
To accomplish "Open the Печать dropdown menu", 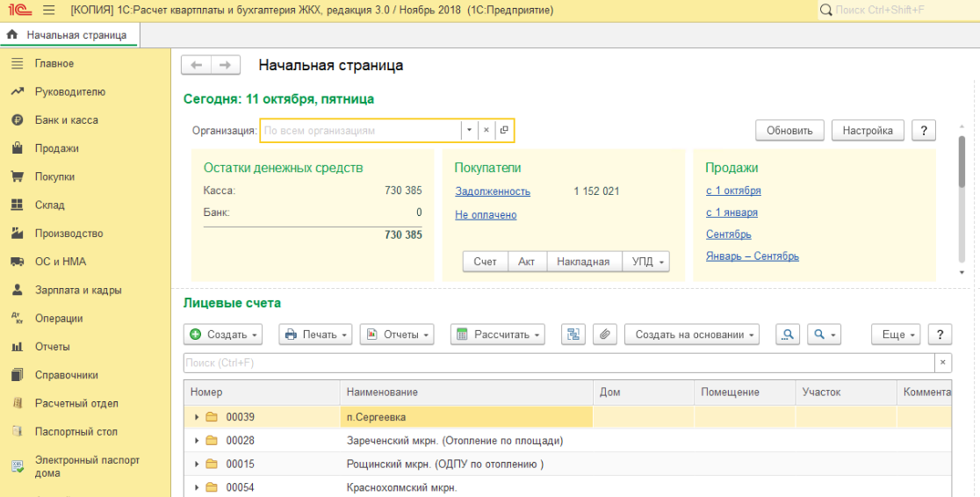I will [315, 335].
